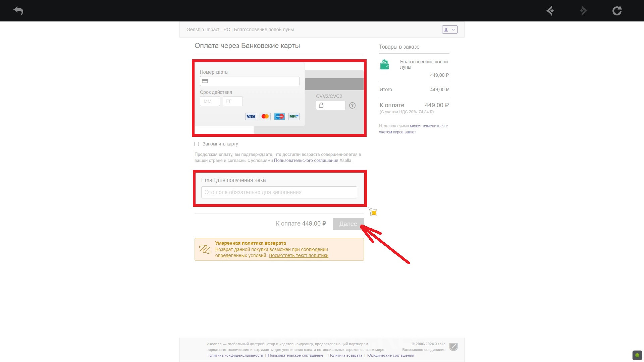The image size is (644, 362).
Task: Click the card icon inside number field
Action: coord(205,81)
